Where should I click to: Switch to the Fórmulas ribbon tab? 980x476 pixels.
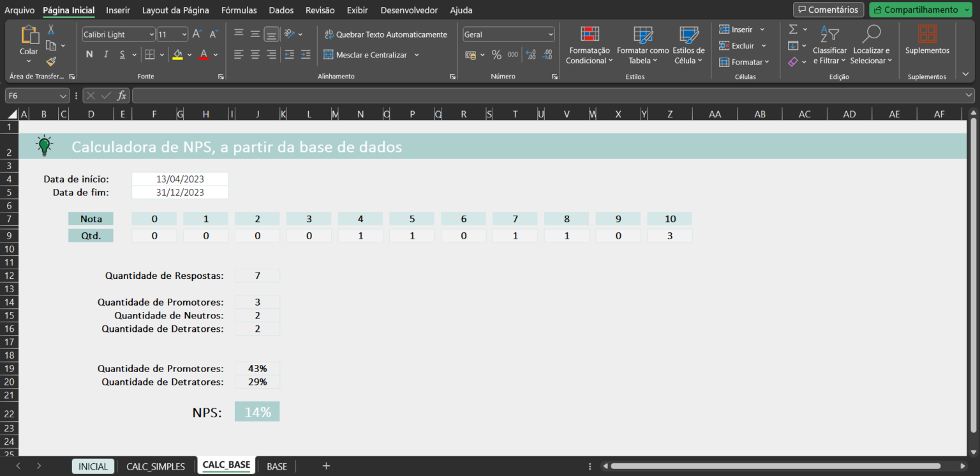pos(239,10)
